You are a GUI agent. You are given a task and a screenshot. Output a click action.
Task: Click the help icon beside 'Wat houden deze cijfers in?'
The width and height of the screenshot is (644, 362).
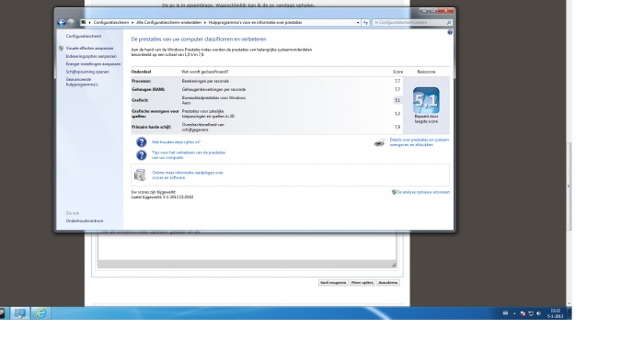[142, 142]
